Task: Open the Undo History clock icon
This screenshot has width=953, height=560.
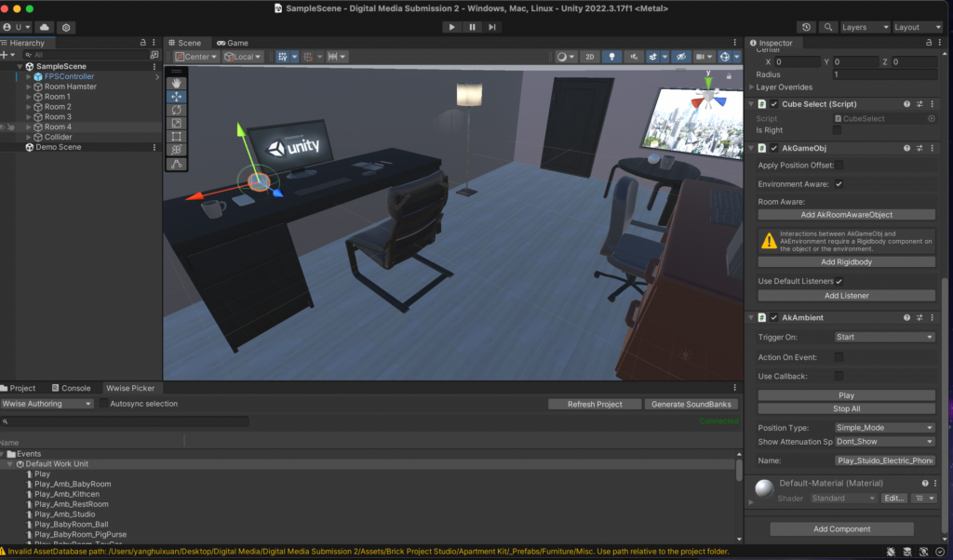Action: [806, 28]
